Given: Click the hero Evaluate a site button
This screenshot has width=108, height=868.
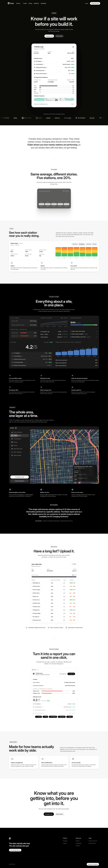Looking at the screenshot, I should click(49, 36).
